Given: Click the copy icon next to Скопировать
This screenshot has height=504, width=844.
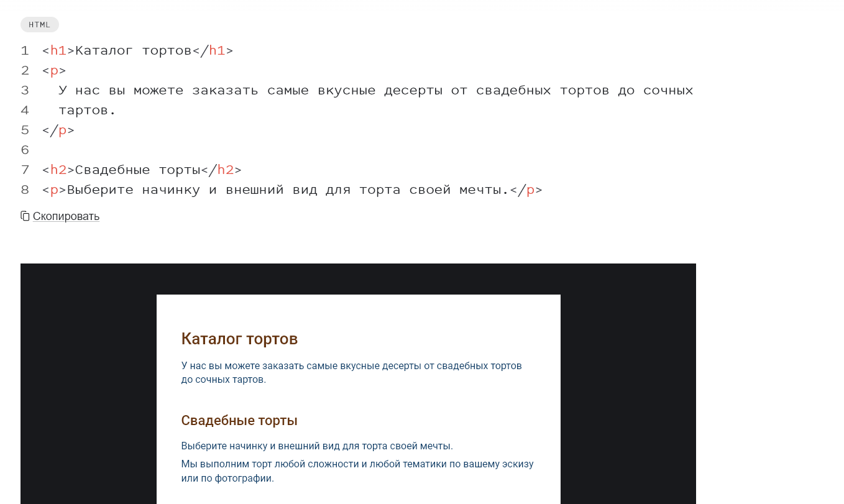Looking at the screenshot, I should [x=25, y=216].
